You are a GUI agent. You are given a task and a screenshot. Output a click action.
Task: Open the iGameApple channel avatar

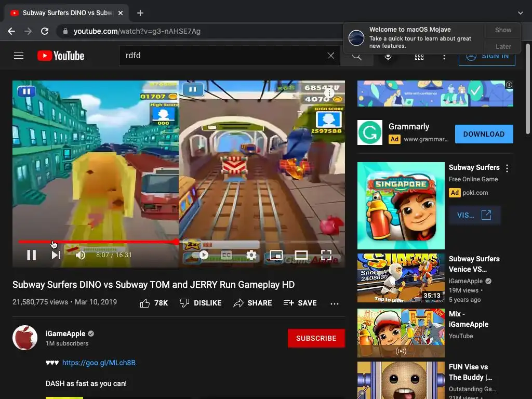[x=25, y=338]
